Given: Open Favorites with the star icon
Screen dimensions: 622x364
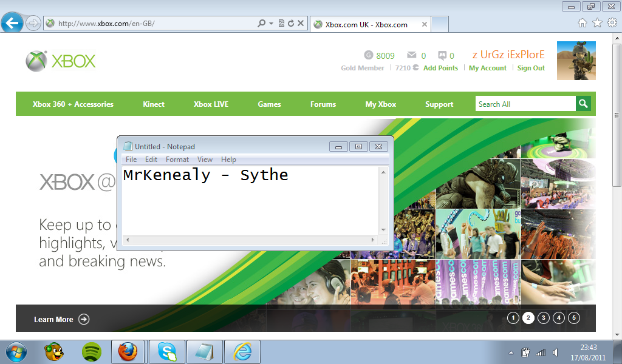Looking at the screenshot, I should pyautogui.click(x=598, y=23).
